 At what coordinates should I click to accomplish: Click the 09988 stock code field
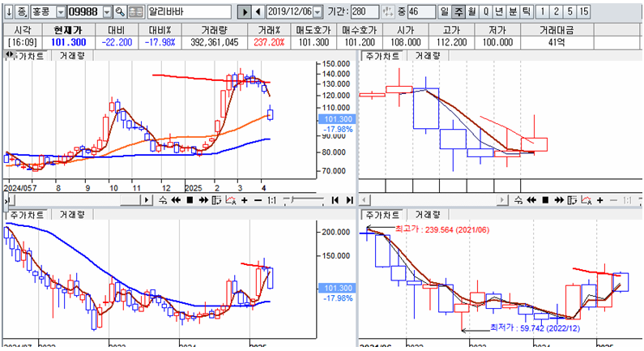[85, 12]
